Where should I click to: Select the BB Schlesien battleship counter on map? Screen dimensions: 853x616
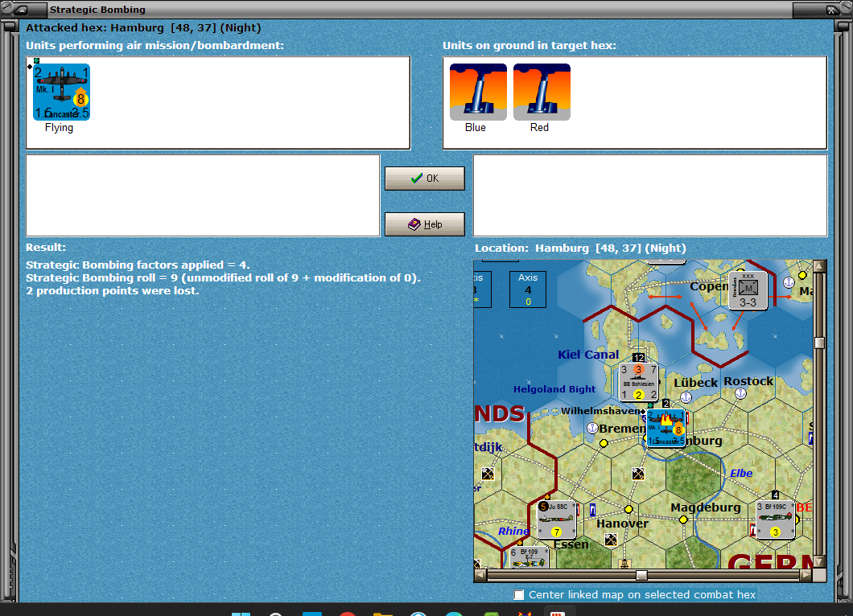[639, 382]
